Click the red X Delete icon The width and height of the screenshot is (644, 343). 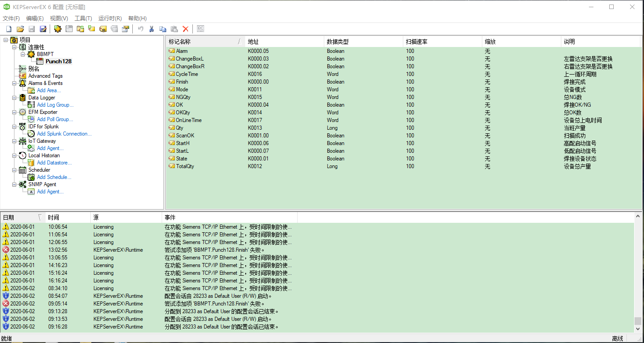pos(186,29)
